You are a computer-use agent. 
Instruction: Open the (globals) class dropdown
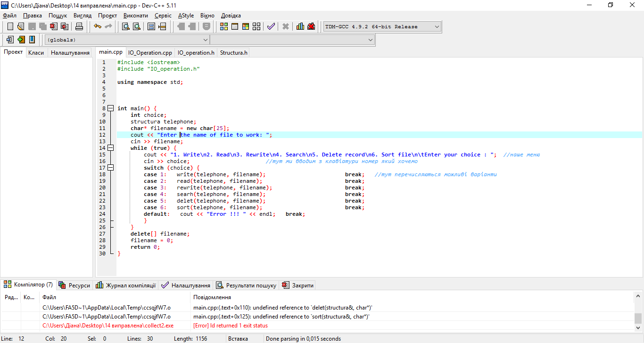click(127, 40)
